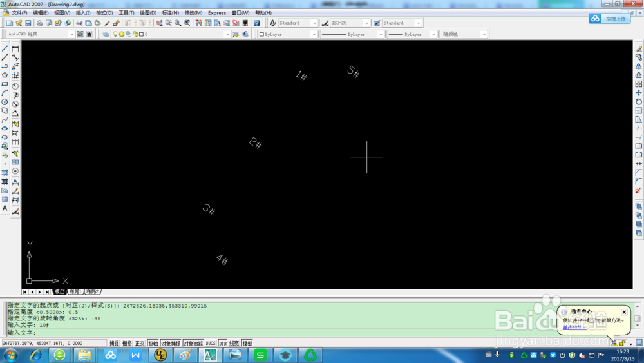
Task: Click the Plot/Print icon
Action: 40,23
